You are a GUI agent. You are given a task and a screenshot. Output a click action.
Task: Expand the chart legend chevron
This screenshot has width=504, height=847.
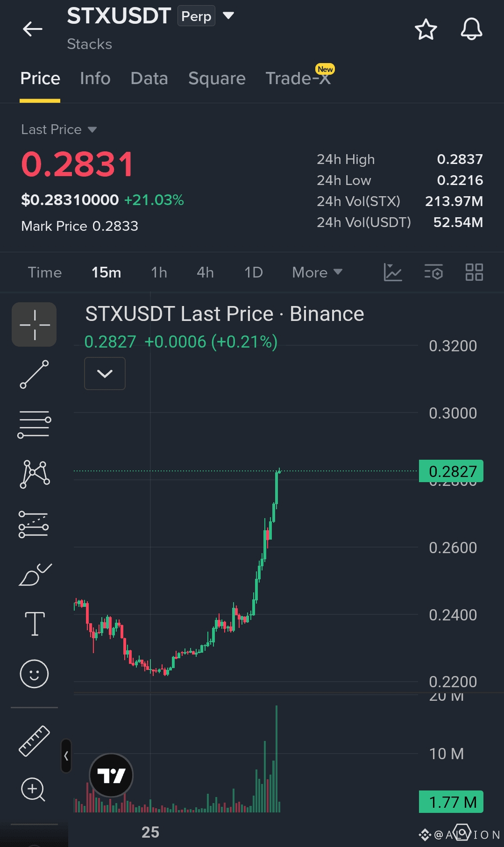105,373
